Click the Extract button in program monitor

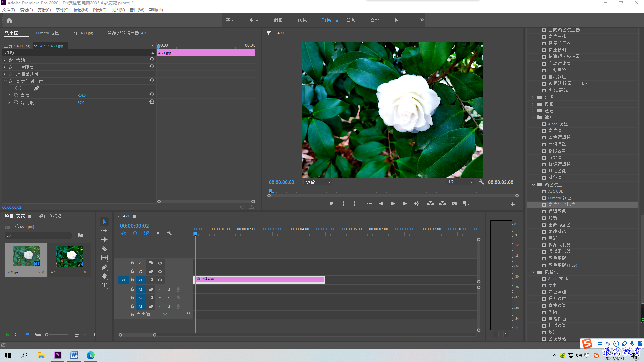pos(442,204)
